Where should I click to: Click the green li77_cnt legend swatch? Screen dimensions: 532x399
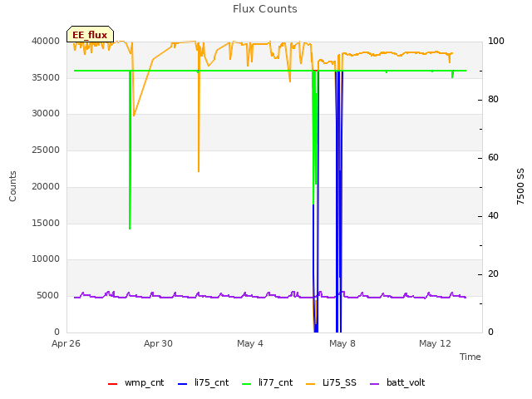click(x=246, y=384)
